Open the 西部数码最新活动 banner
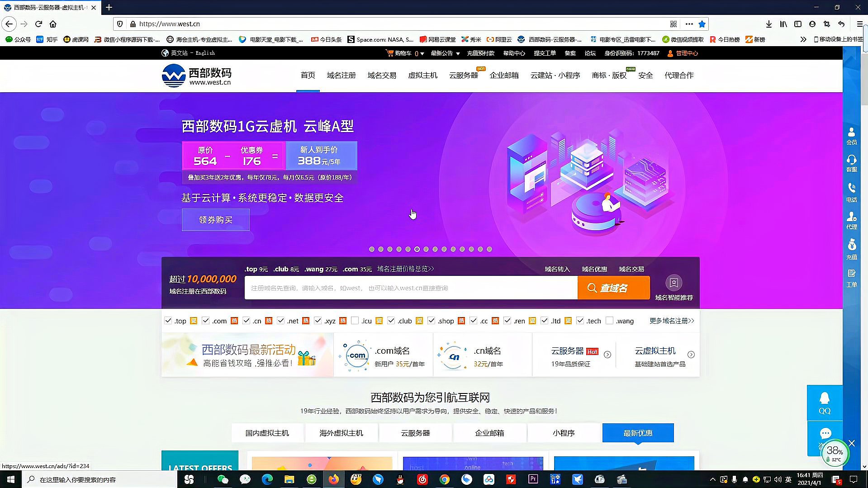 point(247,355)
